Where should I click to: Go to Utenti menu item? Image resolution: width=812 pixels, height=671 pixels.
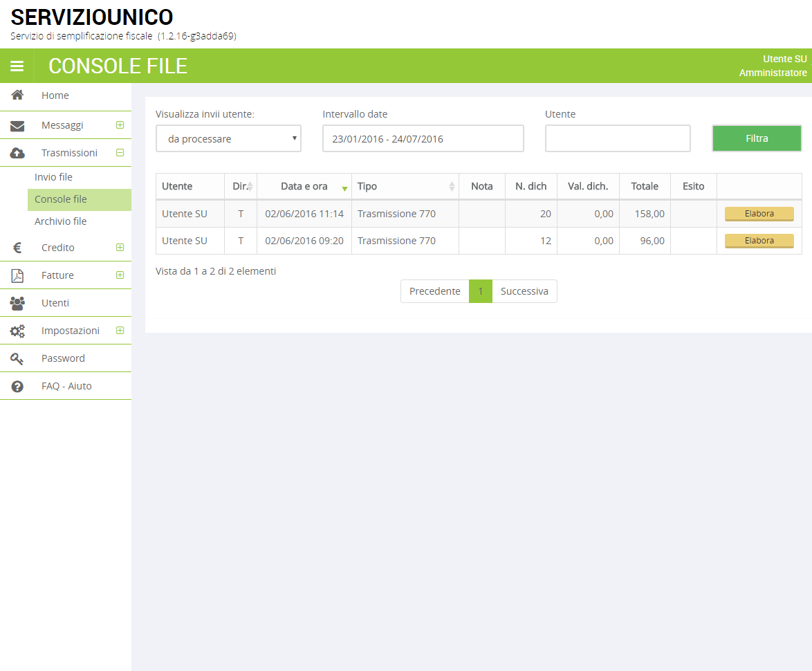point(66,303)
